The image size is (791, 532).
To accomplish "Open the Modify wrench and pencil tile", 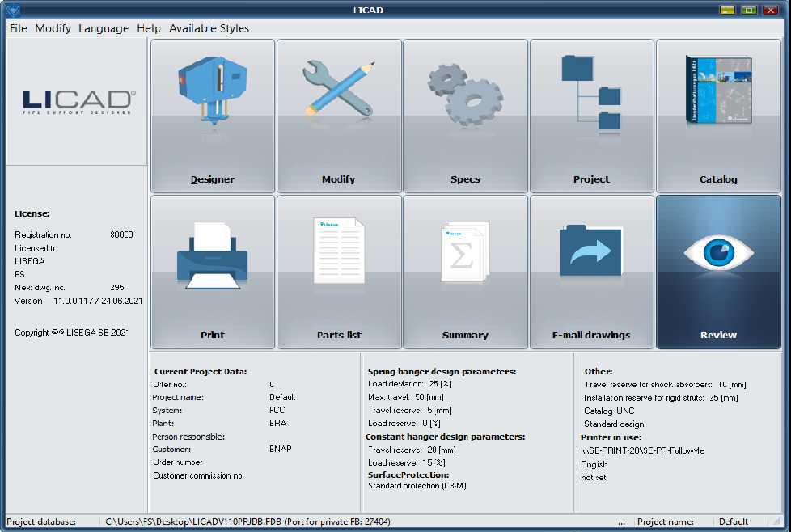I will point(339,116).
